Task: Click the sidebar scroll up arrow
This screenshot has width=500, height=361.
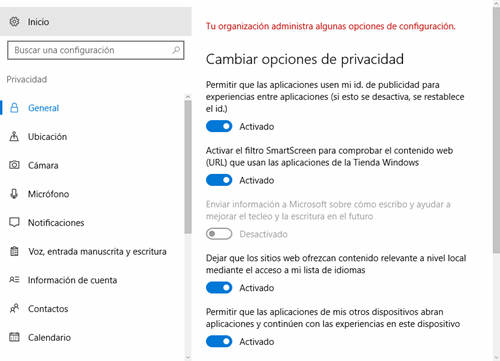Action: (188, 97)
